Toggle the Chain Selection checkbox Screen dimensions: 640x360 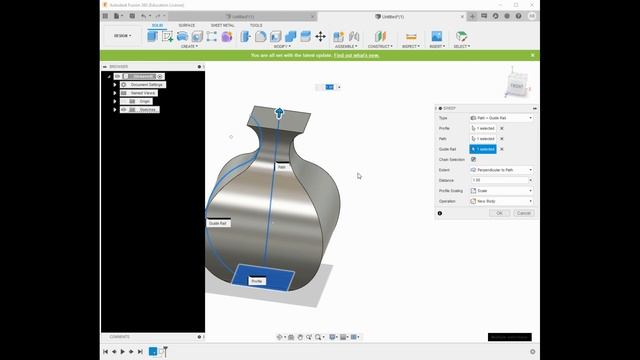473,159
